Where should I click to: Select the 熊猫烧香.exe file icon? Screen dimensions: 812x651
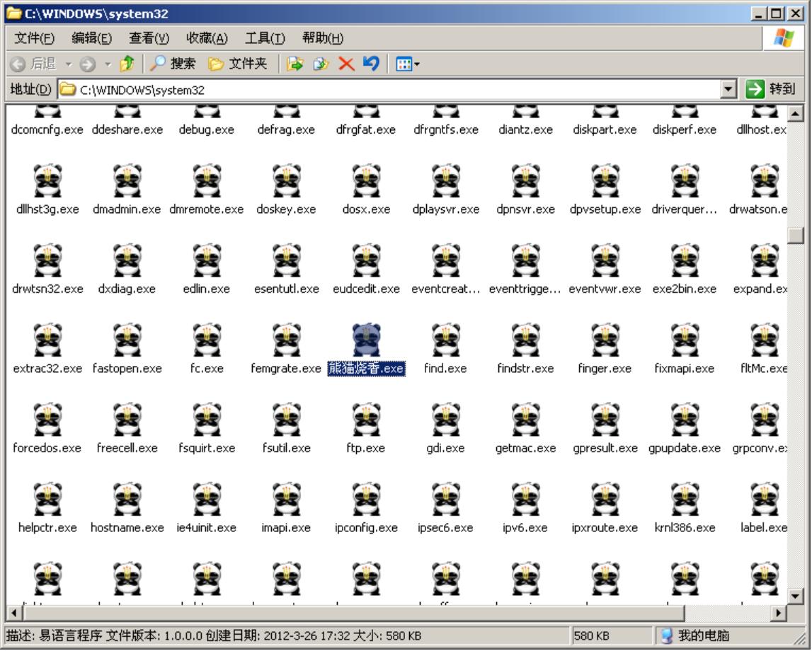[x=366, y=340]
